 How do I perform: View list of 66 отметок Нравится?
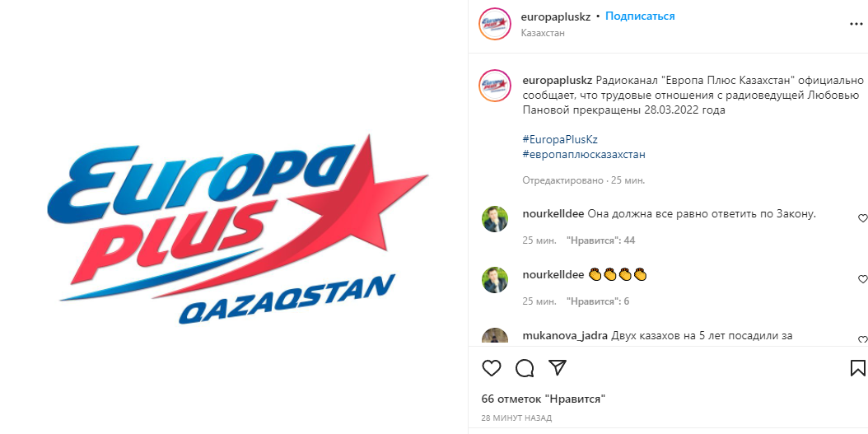click(544, 399)
